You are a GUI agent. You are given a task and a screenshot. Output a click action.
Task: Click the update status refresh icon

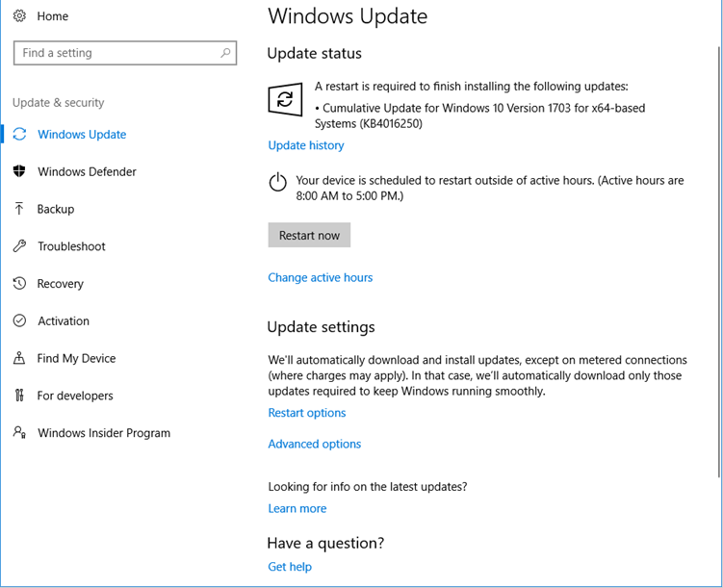[285, 99]
